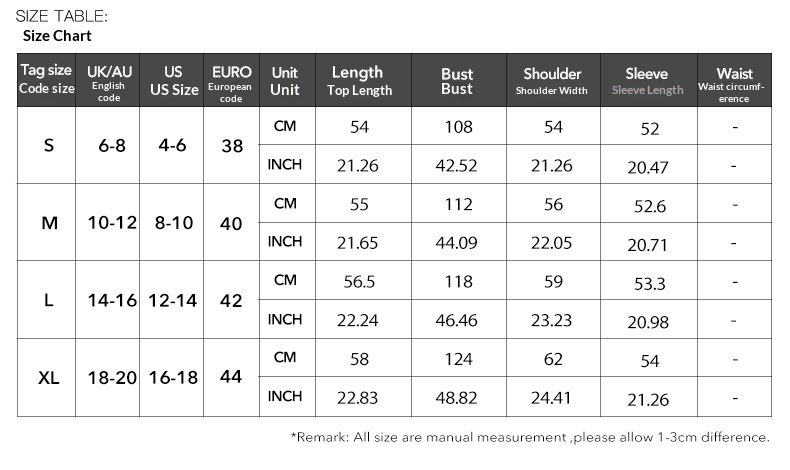This screenshot has width=790, height=470.
Task: Select the bust value 46.46 inch cell
Action: click(x=457, y=320)
